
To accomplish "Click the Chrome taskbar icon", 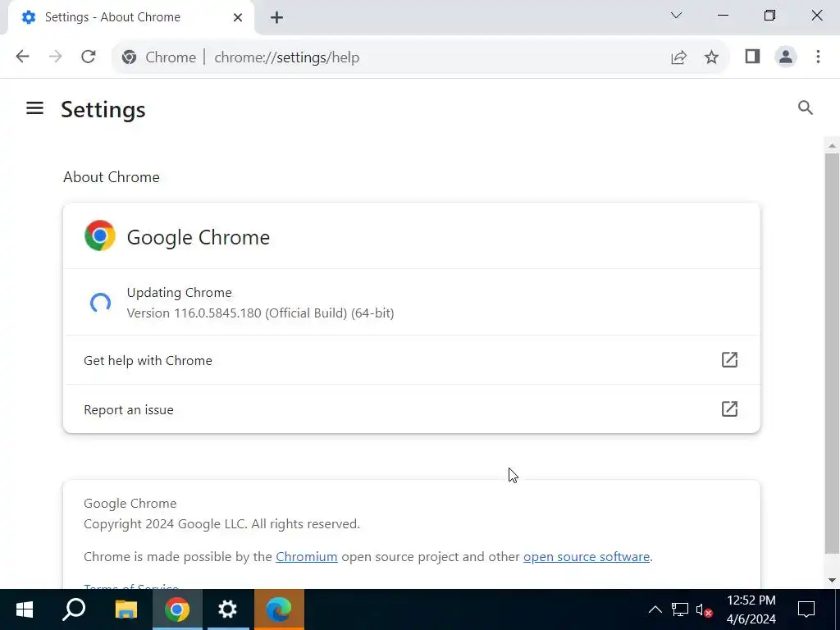I will (177, 609).
